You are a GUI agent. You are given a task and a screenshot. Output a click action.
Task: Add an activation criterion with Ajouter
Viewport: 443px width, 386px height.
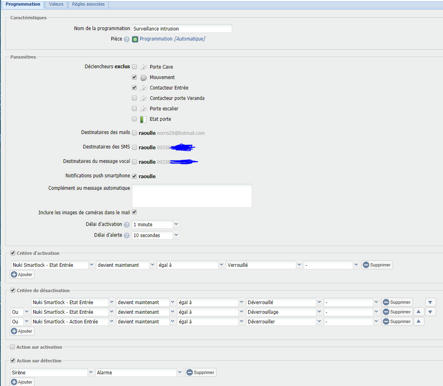click(x=22, y=274)
